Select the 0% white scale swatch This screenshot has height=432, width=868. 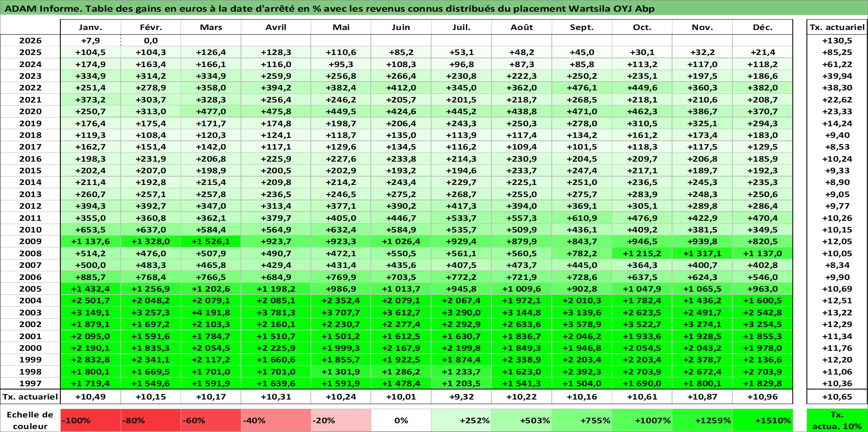pyautogui.click(x=401, y=420)
